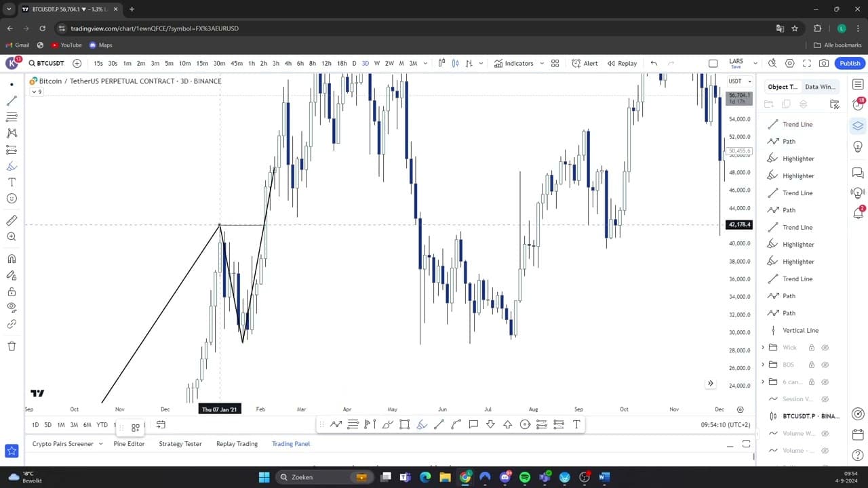Toggle lock all drawing tools
This screenshot has width=868, height=488.
pos(12,291)
